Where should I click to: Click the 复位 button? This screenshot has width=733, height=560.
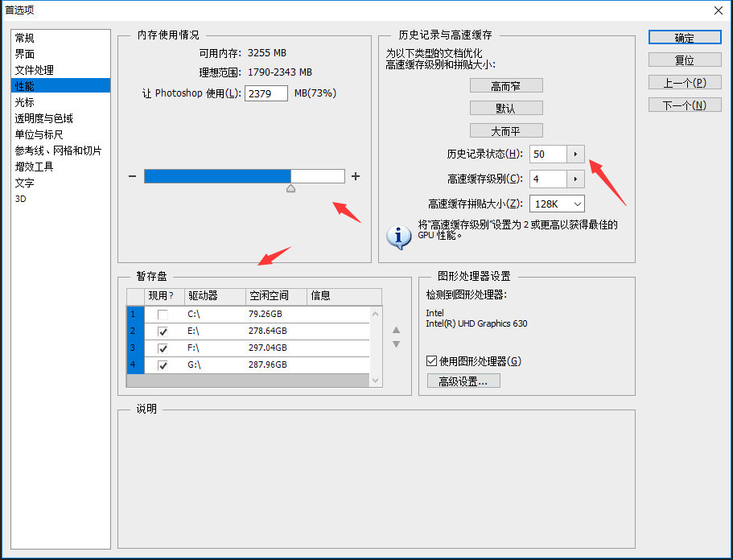[685, 60]
